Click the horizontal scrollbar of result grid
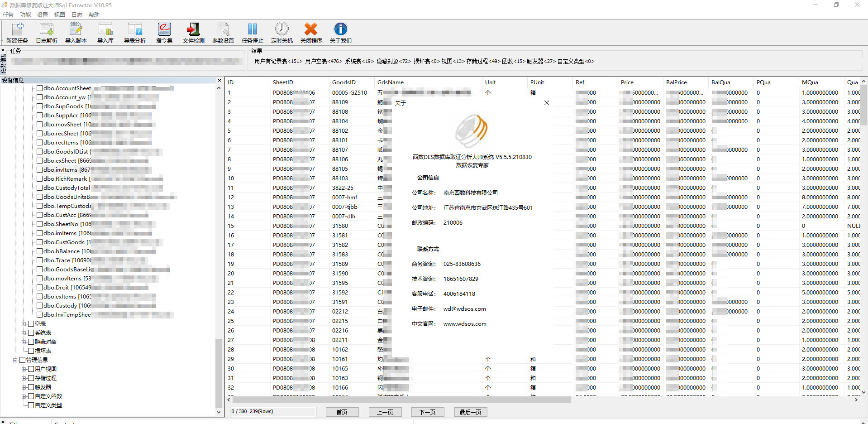This screenshot has width=868, height=424. pos(401,400)
